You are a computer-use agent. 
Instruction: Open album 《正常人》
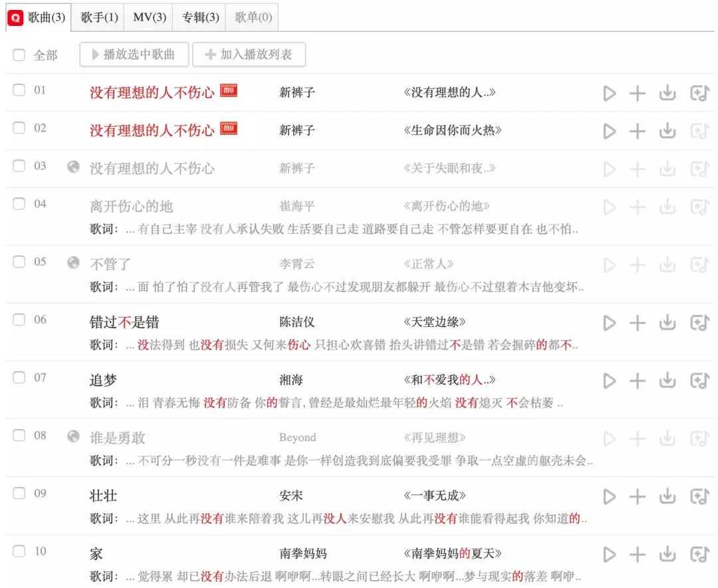429,264
